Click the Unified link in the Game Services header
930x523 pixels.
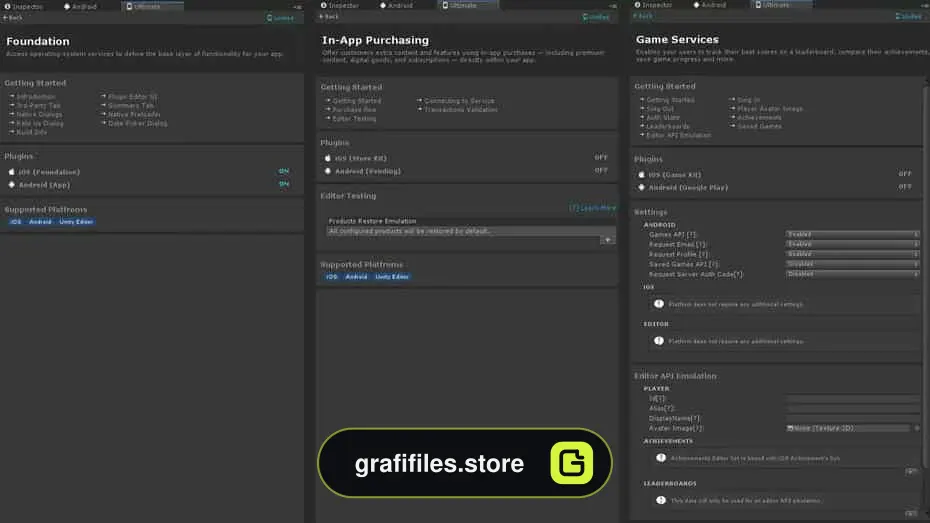909,16
